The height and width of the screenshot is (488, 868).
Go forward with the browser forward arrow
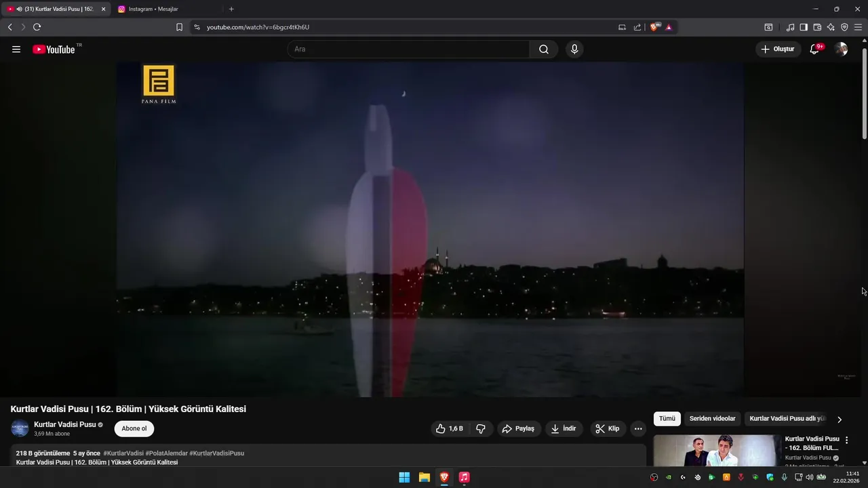23,27
